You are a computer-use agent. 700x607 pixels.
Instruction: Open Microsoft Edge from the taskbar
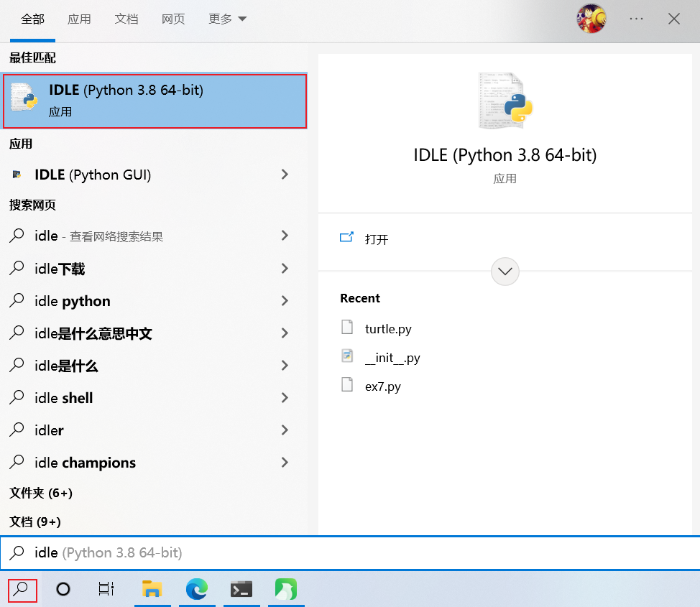click(197, 589)
